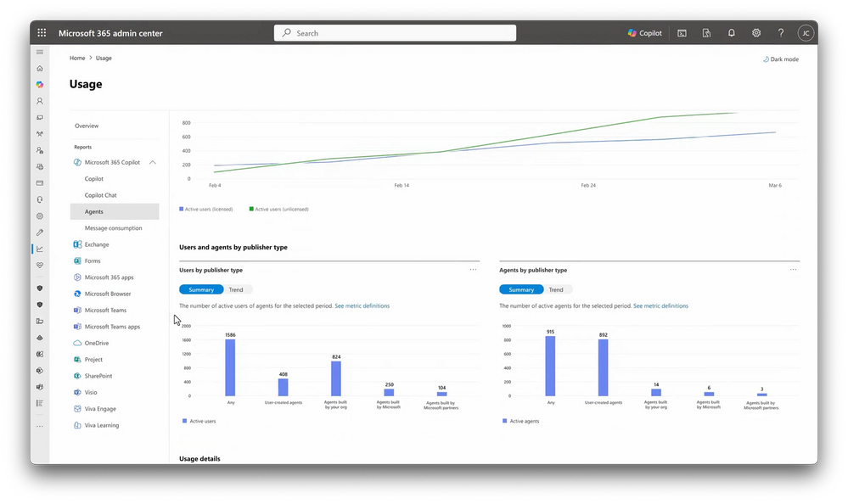Image resolution: width=848 pixels, height=504 pixels.
Task: Click the Help question mark icon
Action: [x=781, y=33]
